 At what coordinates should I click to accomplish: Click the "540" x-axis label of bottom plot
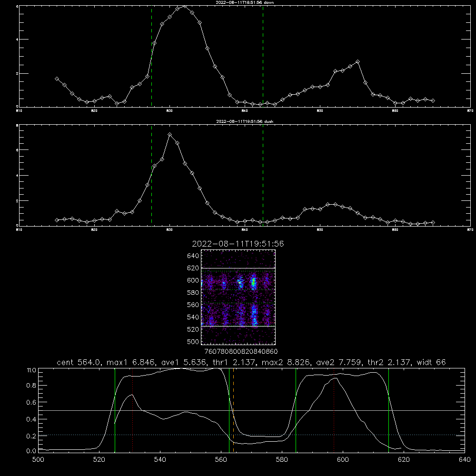click(160, 460)
